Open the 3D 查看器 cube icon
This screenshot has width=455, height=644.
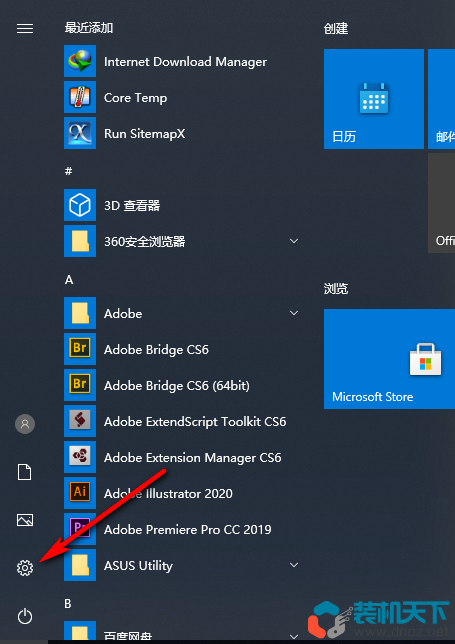coord(80,205)
